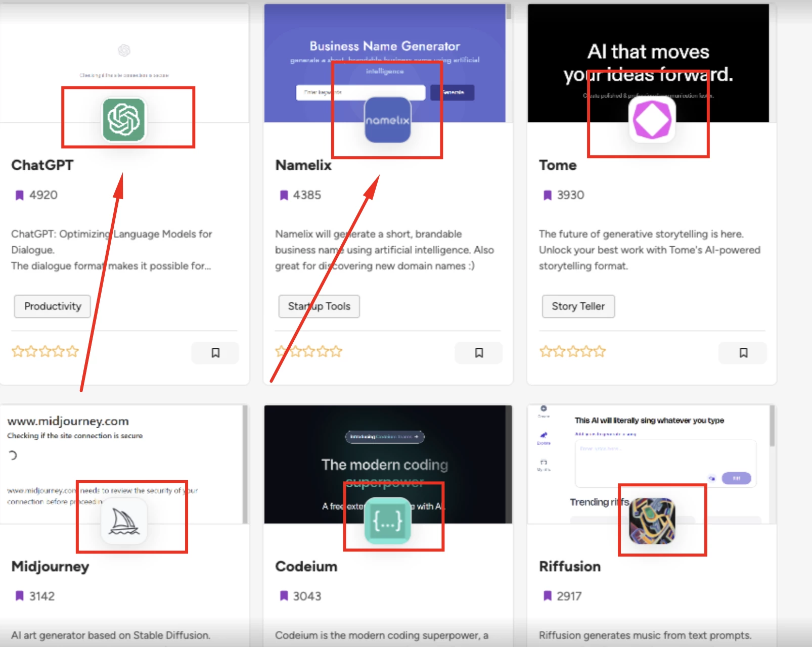The image size is (812, 647).
Task: Click the Midjourney sailboat logo icon
Action: coord(124,521)
